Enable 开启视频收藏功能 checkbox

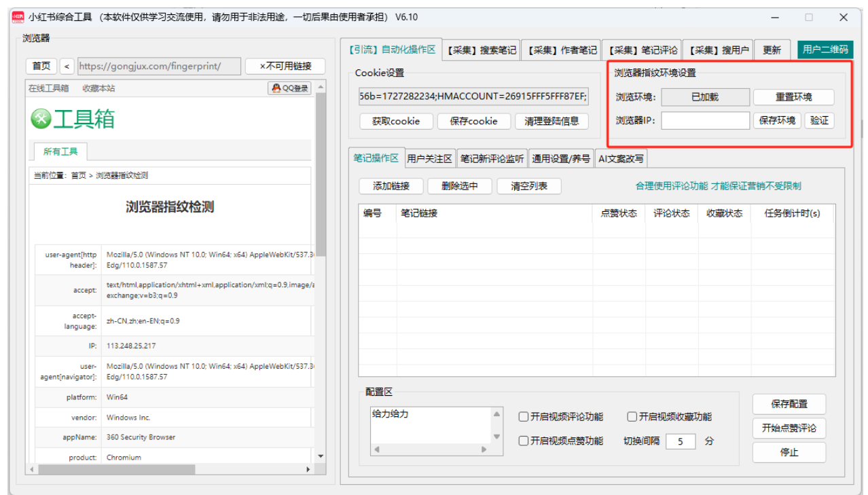click(631, 417)
